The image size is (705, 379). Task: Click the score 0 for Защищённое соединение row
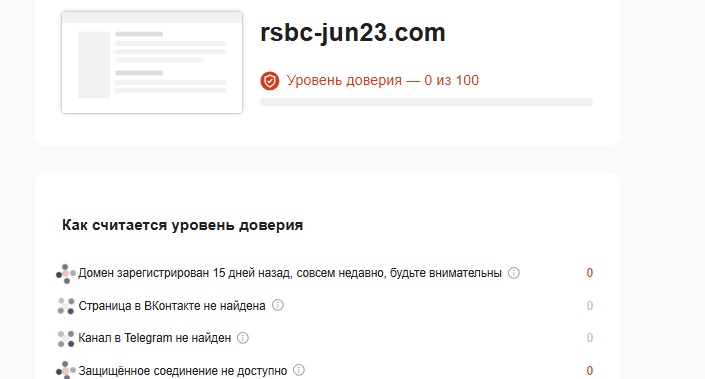coord(589,371)
